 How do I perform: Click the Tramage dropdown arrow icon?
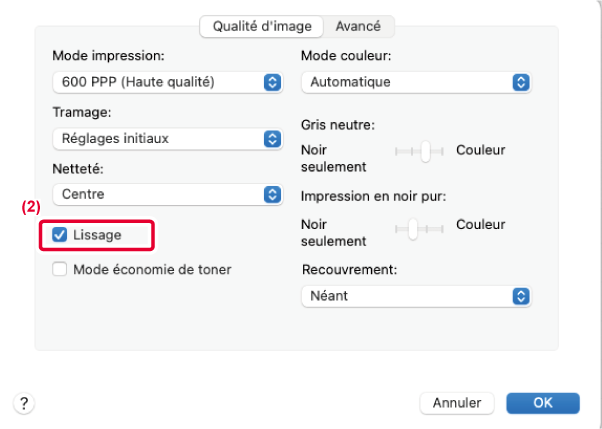pos(272,138)
